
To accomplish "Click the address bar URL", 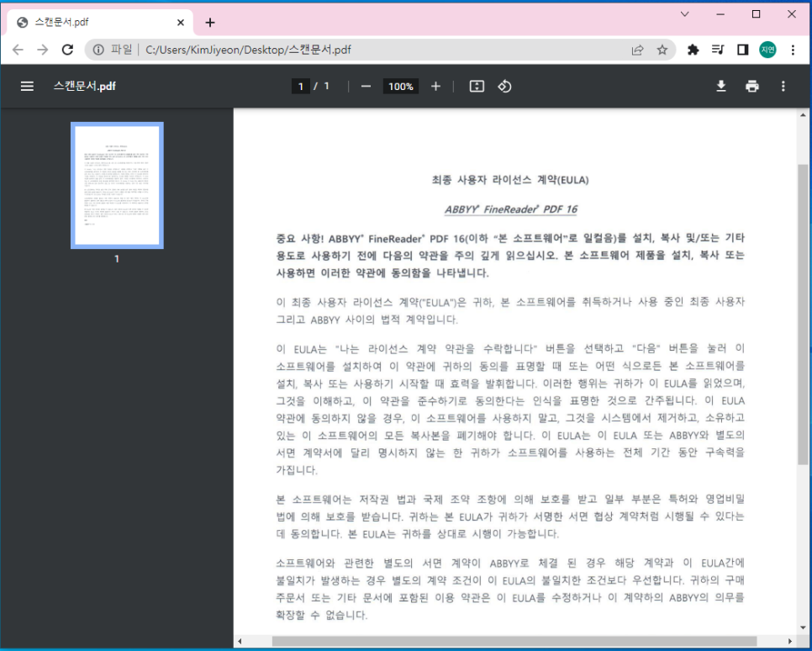I will coord(248,50).
